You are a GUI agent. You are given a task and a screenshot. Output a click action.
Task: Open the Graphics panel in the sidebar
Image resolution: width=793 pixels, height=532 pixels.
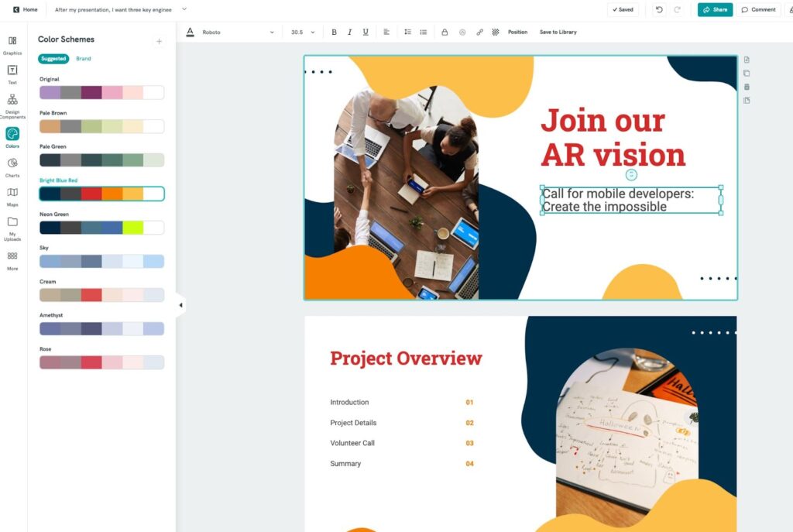point(12,45)
